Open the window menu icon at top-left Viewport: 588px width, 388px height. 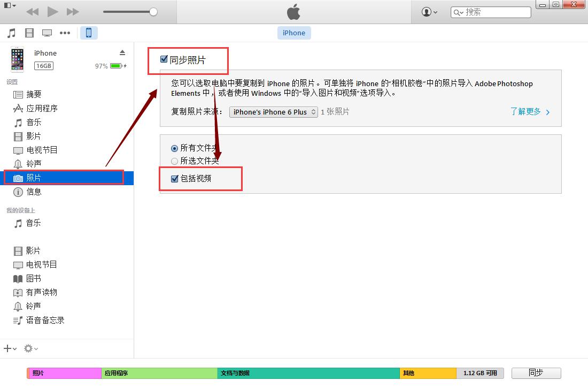pos(10,6)
